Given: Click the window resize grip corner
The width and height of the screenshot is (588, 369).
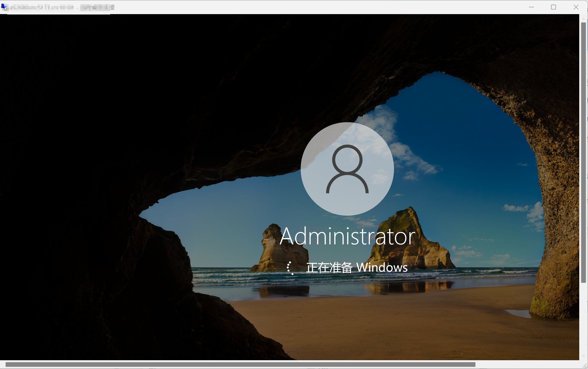Looking at the screenshot, I should [x=584, y=365].
